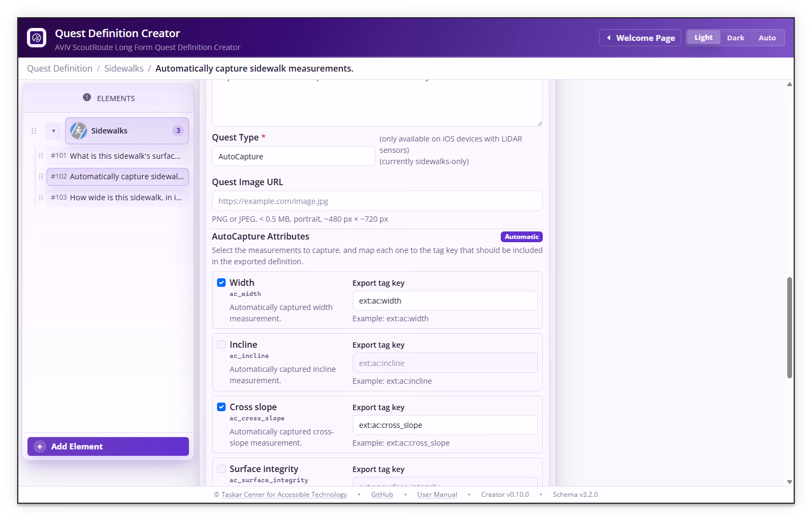Image resolution: width=812 pixels, height=521 pixels.
Task: Click the Quest Definition Creator logo icon
Action: (37, 38)
